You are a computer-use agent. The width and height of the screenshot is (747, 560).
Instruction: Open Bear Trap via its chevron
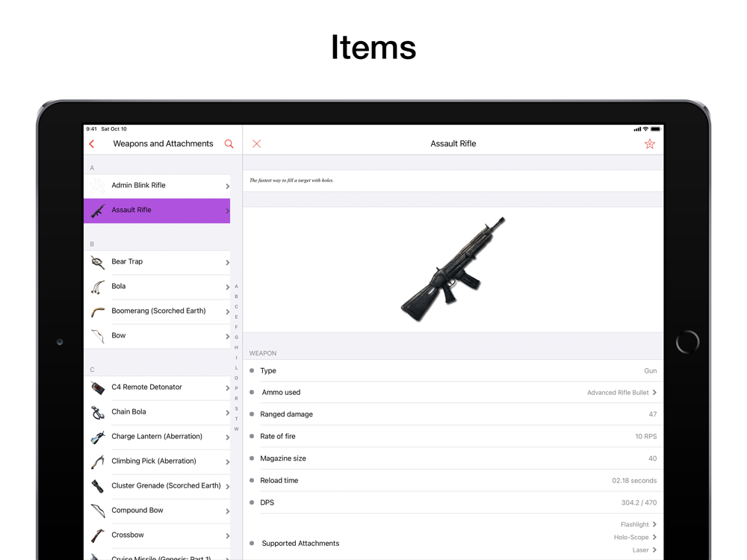point(227,262)
